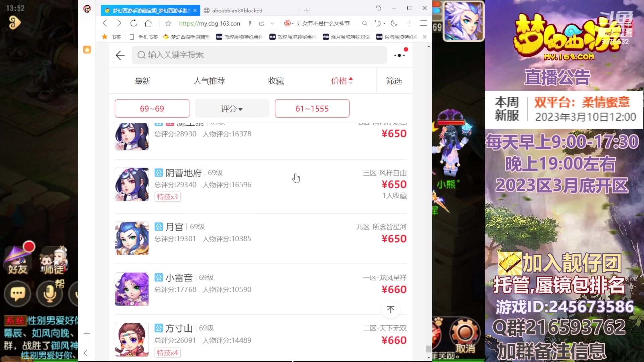Click the sidebar plus add icon
This screenshot has height=362, width=644.
coord(87,333)
